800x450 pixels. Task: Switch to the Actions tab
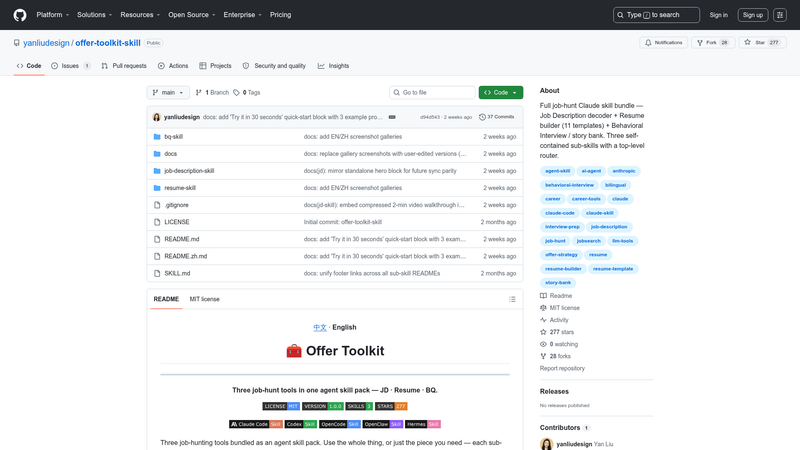[x=173, y=66]
